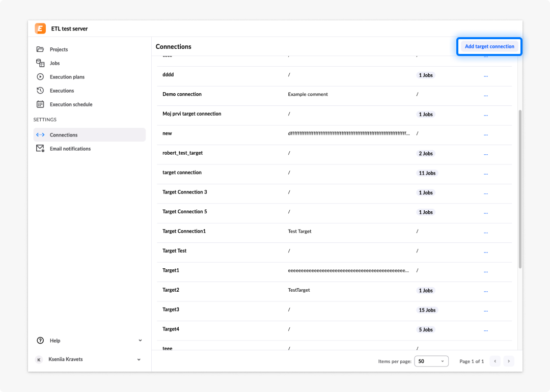The width and height of the screenshot is (550, 392).
Task: Click the 11 Jobs badge
Action: tap(427, 173)
